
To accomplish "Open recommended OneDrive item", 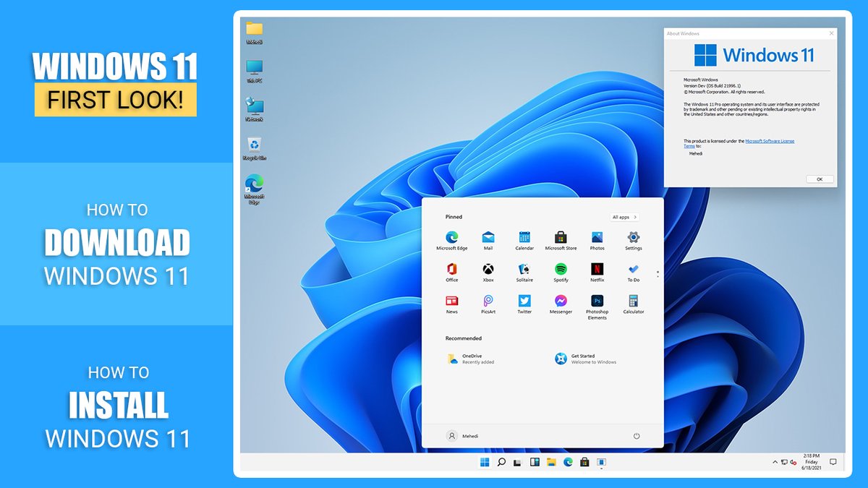I will coord(471,359).
